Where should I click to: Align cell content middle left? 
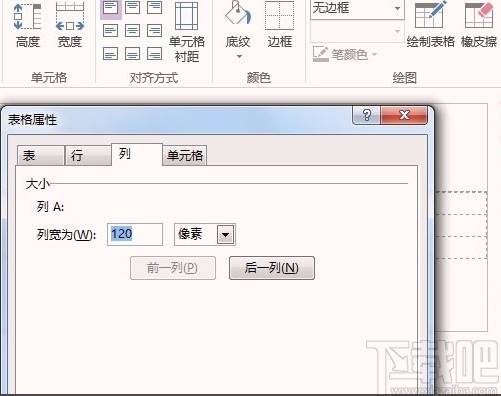[x=110, y=31]
